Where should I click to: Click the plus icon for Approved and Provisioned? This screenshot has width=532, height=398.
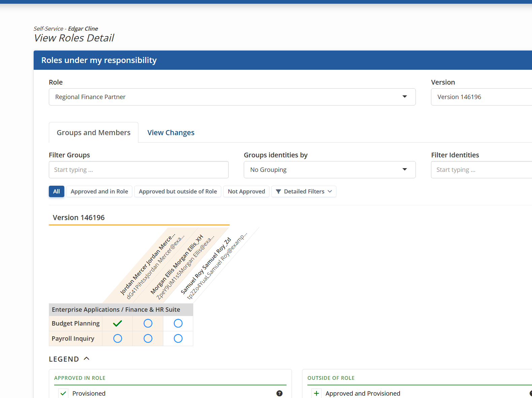click(x=316, y=393)
